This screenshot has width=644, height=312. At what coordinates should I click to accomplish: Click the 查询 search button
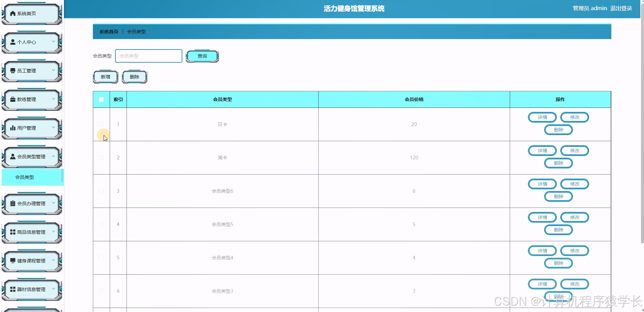pos(202,56)
